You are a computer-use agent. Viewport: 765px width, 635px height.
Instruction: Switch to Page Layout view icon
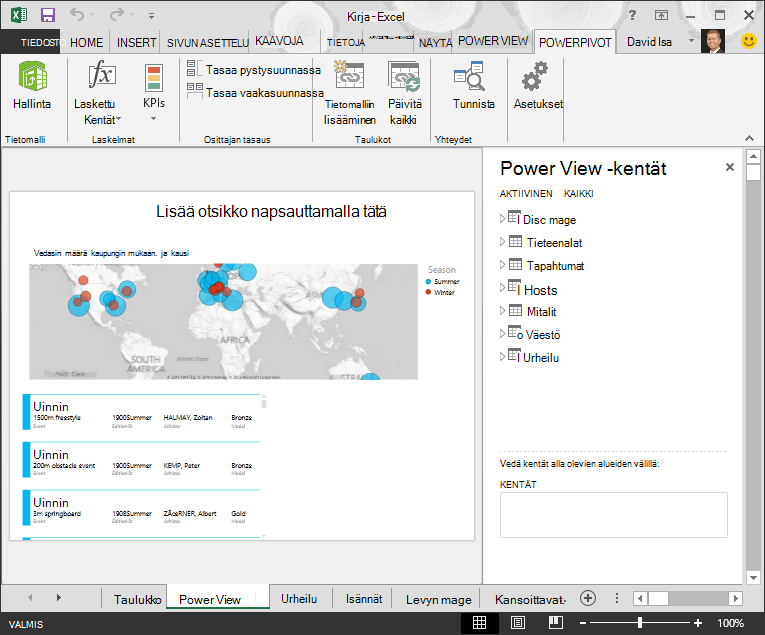coord(518,623)
